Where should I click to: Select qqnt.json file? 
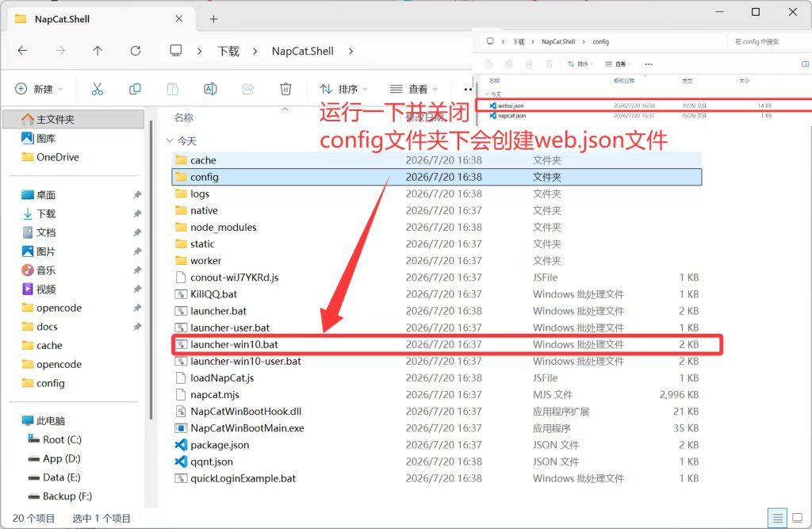[437, 462]
